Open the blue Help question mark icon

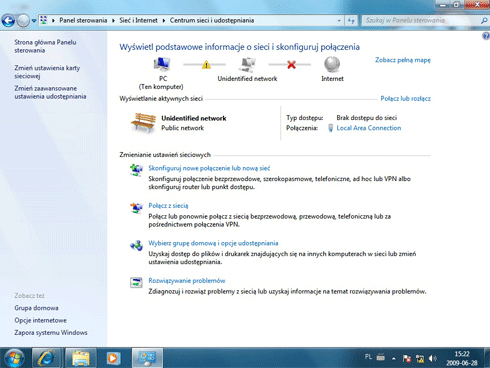tap(486, 36)
